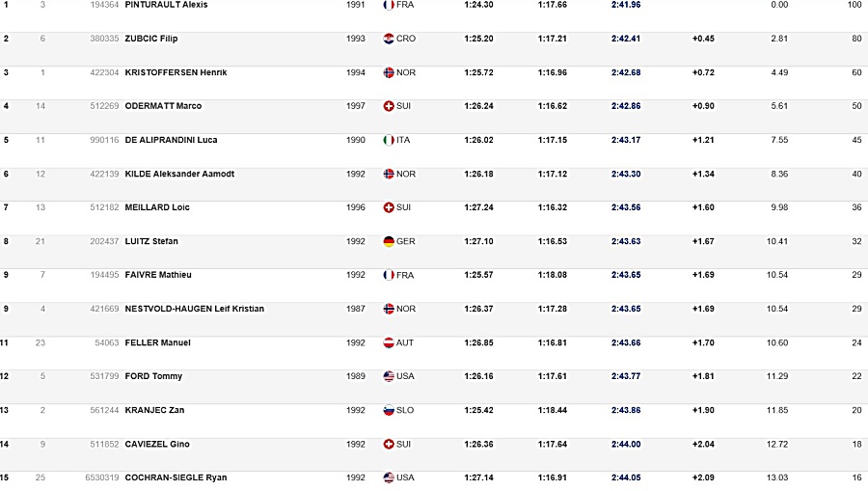Select COCHRAN-SIEGLE Ryan athlete name

pyautogui.click(x=176, y=477)
